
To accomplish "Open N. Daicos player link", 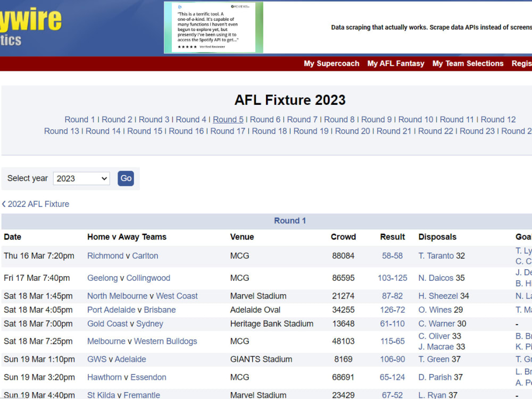I will [436, 278].
